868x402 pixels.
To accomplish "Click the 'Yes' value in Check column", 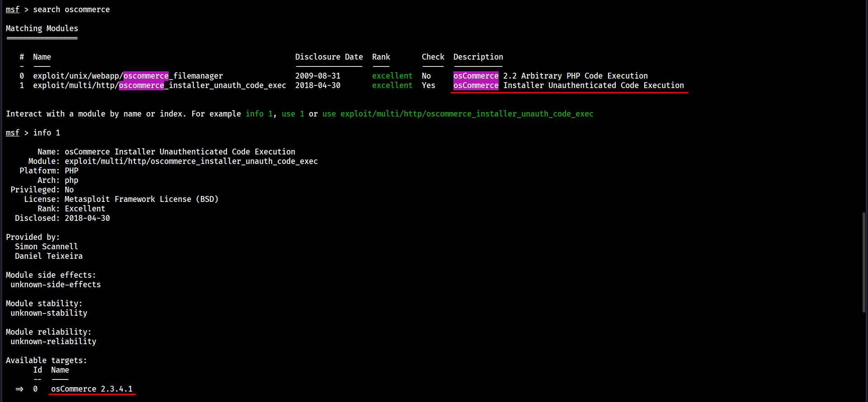I will pyautogui.click(x=428, y=85).
